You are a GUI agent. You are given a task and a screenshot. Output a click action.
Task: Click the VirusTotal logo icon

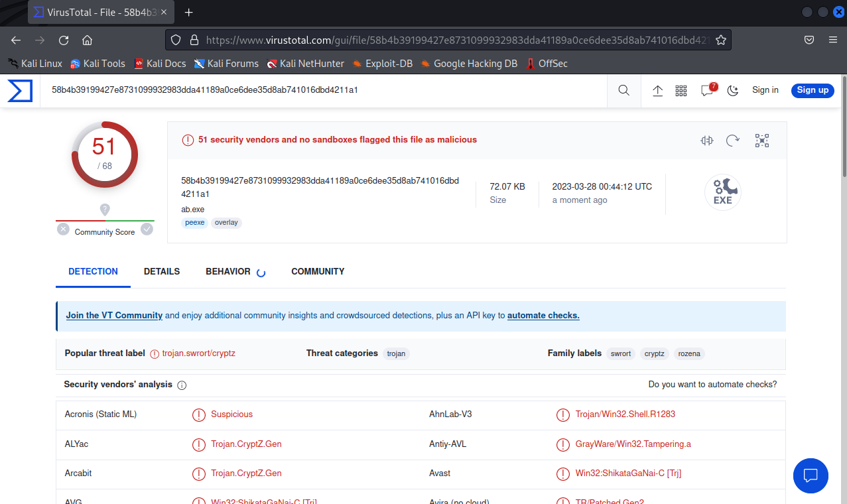pos(20,91)
